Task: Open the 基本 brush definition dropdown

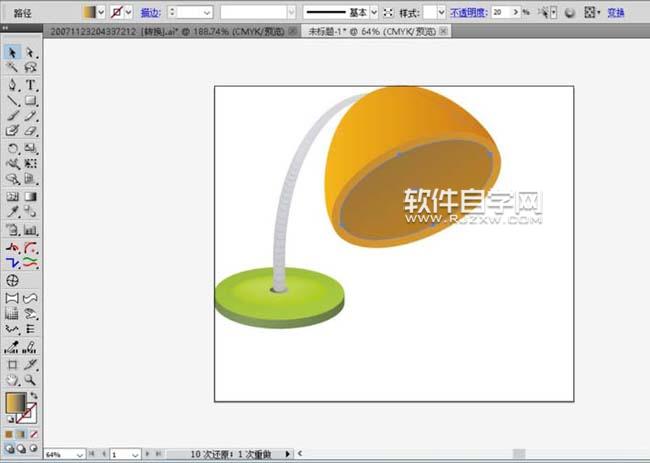Action: pos(374,12)
